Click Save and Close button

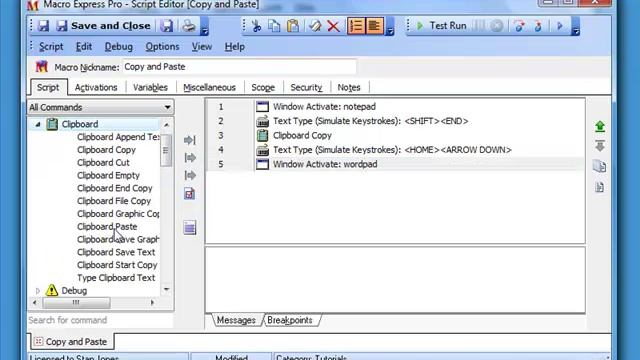(x=103, y=26)
